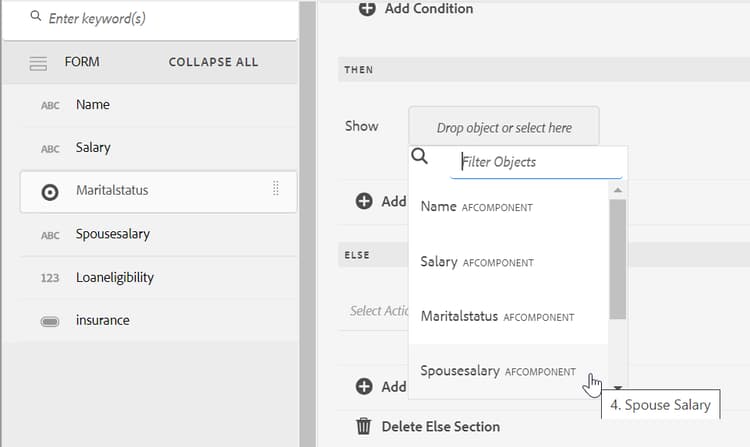Select Spousesalary in the form tree

pyautogui.click(x=113, y=234)
